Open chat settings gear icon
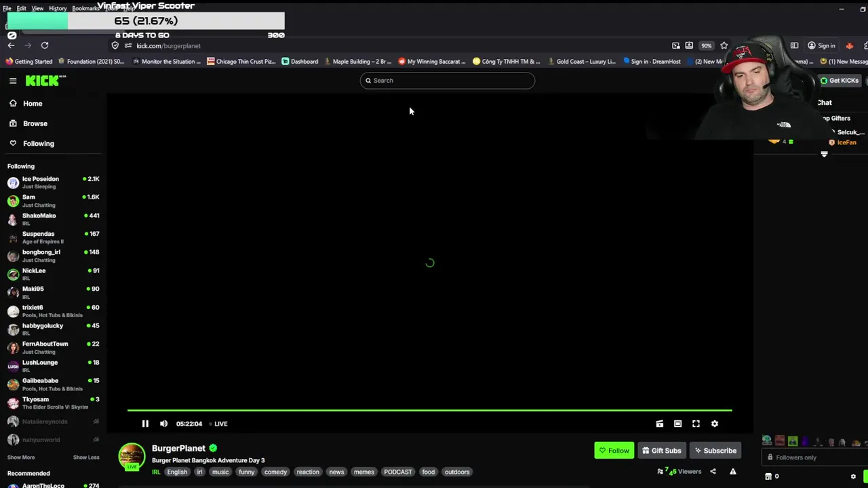The height and width of the screenshot is (488, 868). click(x=853, y=476)
